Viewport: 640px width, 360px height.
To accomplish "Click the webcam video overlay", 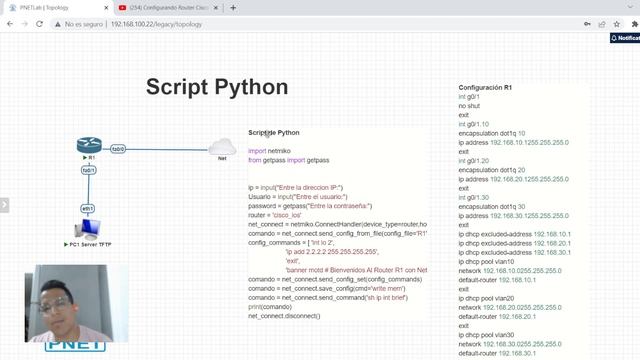I will 76,303.
